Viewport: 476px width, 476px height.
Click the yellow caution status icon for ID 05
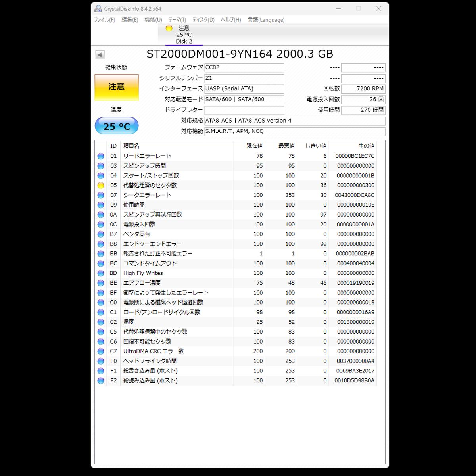pyautogui.click(x=101, y=185)
